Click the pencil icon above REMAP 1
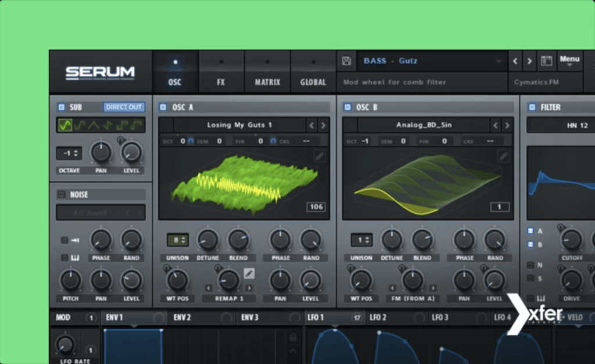Image resolution: width=595 pixels, height=364 pixels. 249,273
